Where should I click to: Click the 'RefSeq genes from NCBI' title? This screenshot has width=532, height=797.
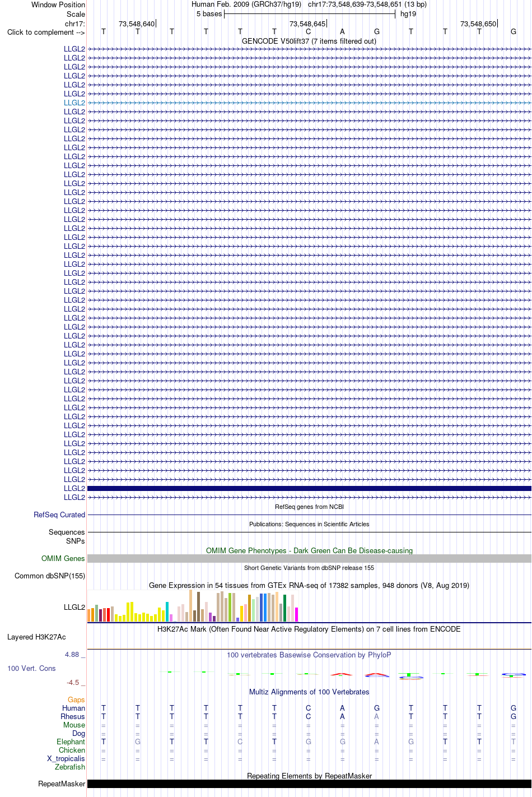click(309, 507)
